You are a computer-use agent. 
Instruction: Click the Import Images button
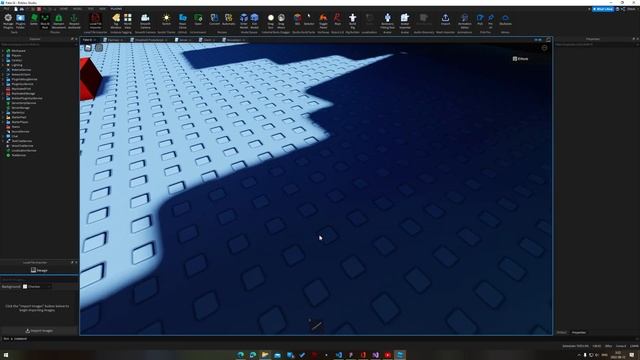click(39, 331)
